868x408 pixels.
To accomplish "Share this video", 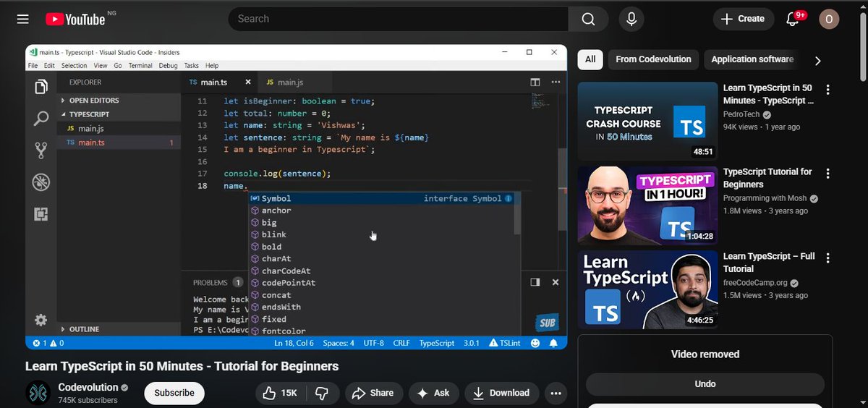I will coord(373,393).
